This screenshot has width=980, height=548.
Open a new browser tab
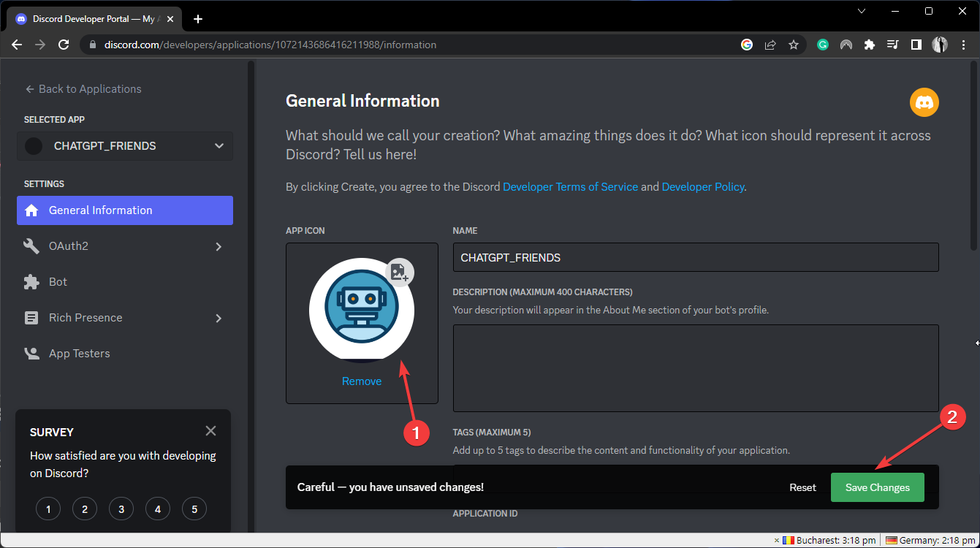pyautogui.click(x=198, y=19)
